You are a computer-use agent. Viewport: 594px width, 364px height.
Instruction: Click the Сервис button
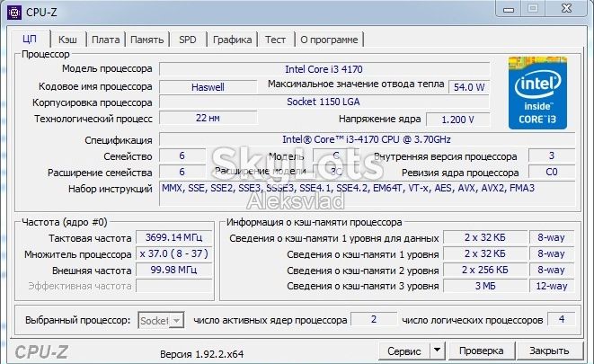(404, 351)
